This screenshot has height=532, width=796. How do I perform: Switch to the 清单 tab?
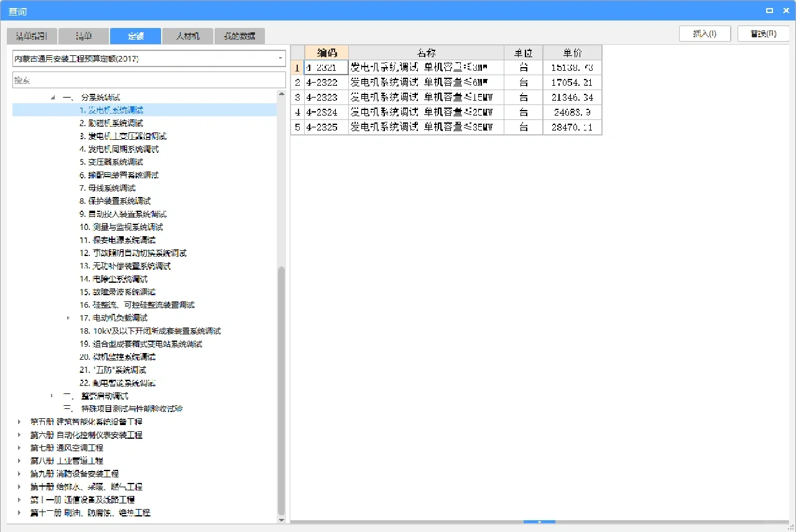[x=83, y=36]
